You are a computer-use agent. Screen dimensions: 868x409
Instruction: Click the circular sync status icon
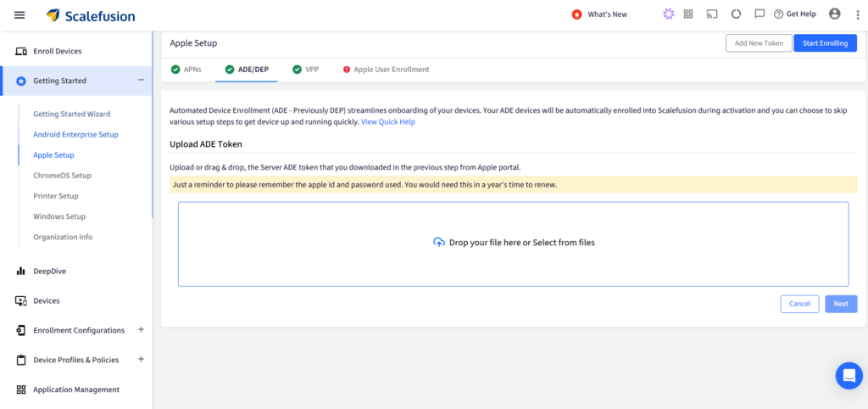pos(736,14)
